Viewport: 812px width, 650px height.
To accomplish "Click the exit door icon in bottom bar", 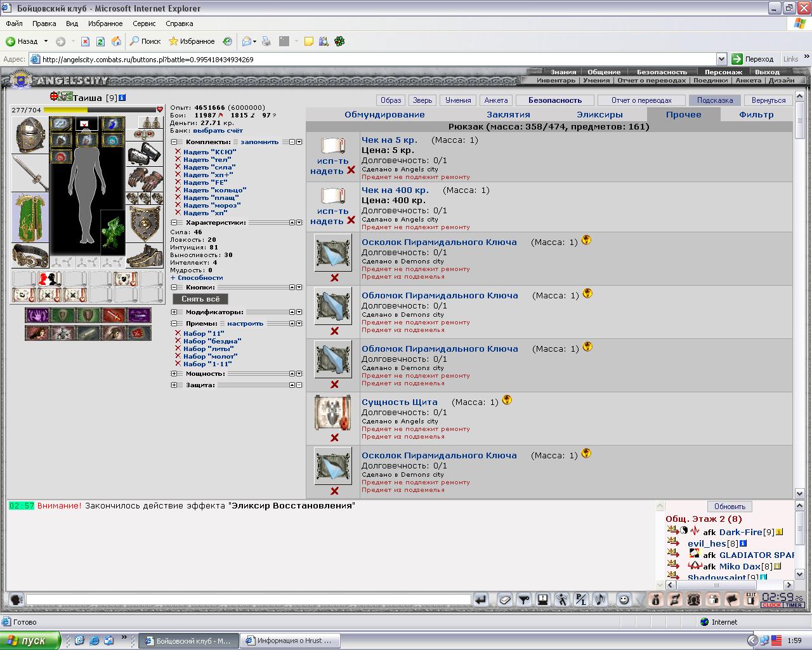I will [x=750, y=599].
